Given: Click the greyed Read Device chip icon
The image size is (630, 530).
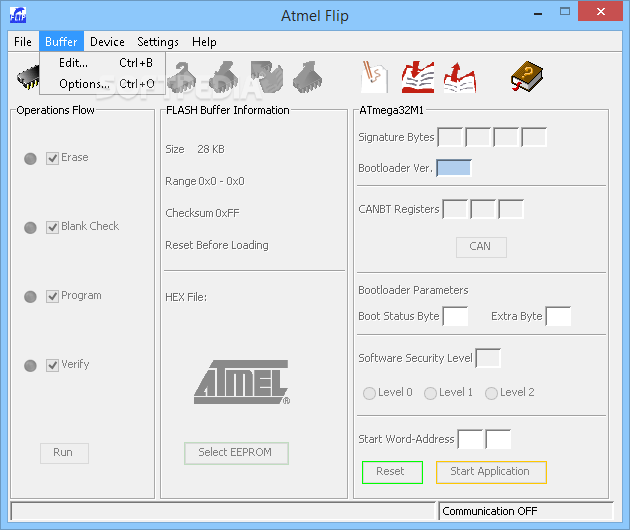Looking at the screenshot, I should click(x=307, y=77).
